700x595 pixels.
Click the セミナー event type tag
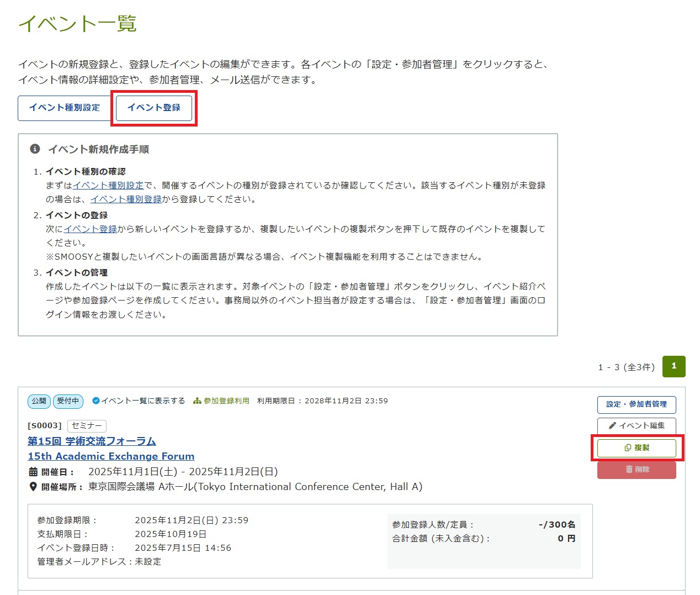coord(87,426)
